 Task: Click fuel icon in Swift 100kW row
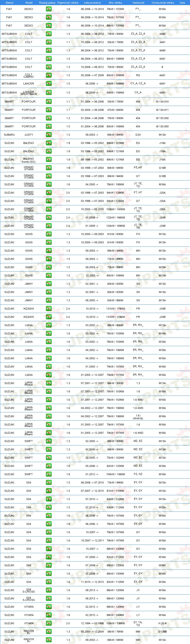click(49, 474)
